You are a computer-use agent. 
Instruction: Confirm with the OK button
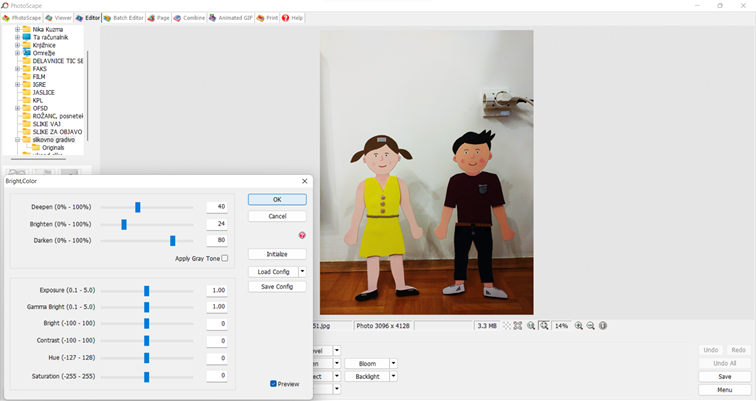tap(277, 200)
